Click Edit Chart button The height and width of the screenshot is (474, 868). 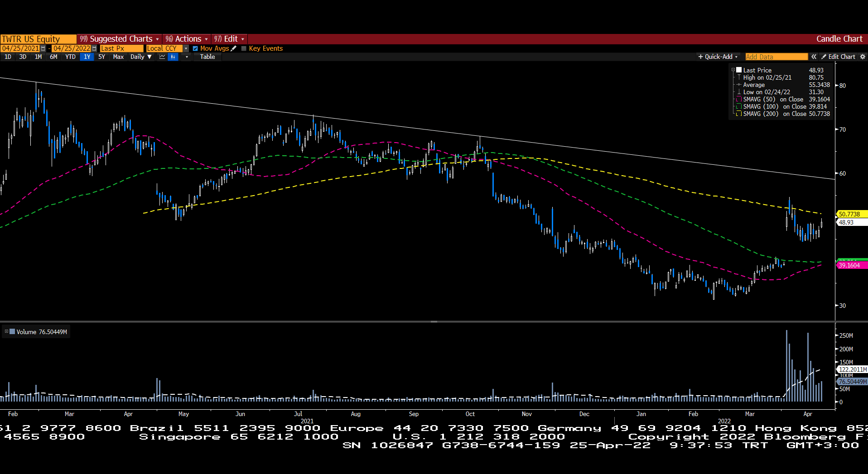click(838, 57)
